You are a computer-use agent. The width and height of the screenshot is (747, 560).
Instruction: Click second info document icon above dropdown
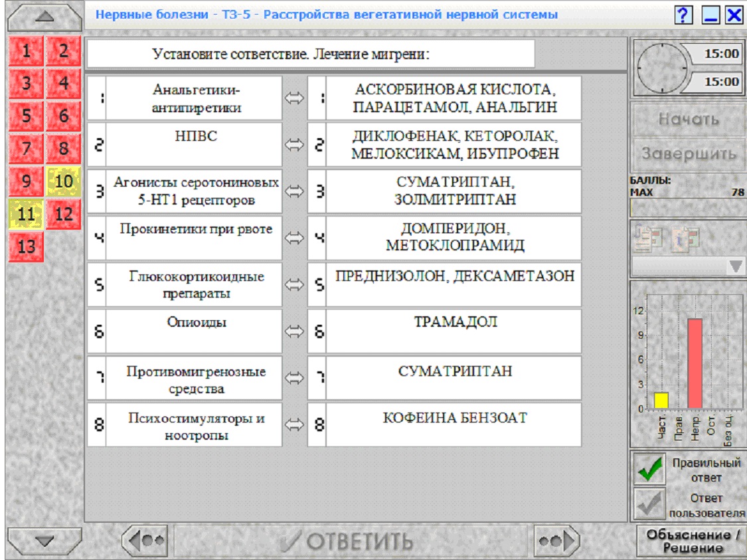(685, 238)
